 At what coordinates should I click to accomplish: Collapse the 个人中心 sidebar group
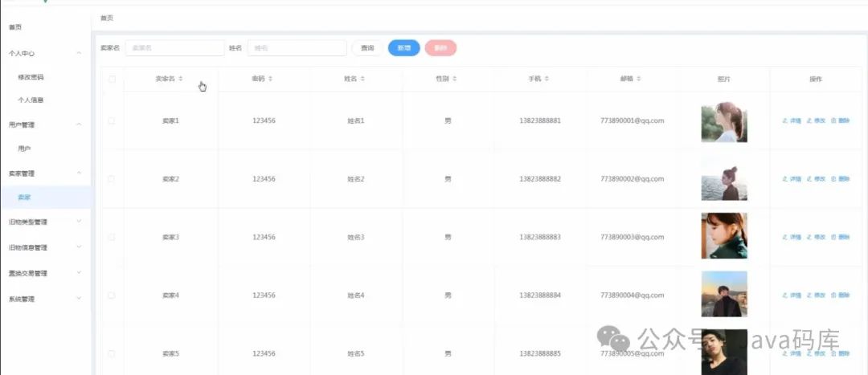coord(45,53)
